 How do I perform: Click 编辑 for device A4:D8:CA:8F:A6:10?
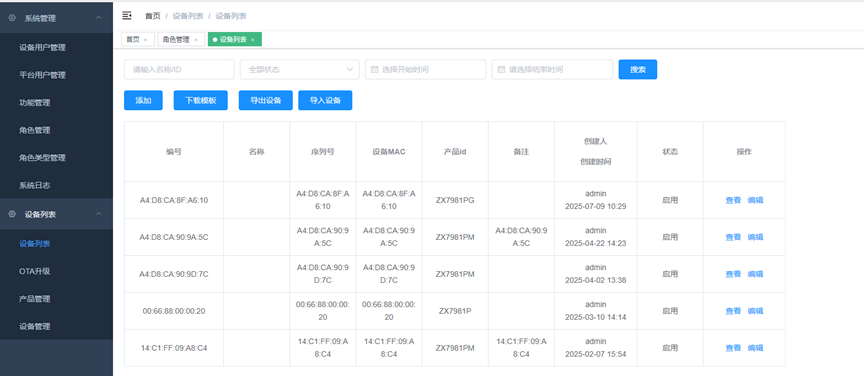[755, 200]
